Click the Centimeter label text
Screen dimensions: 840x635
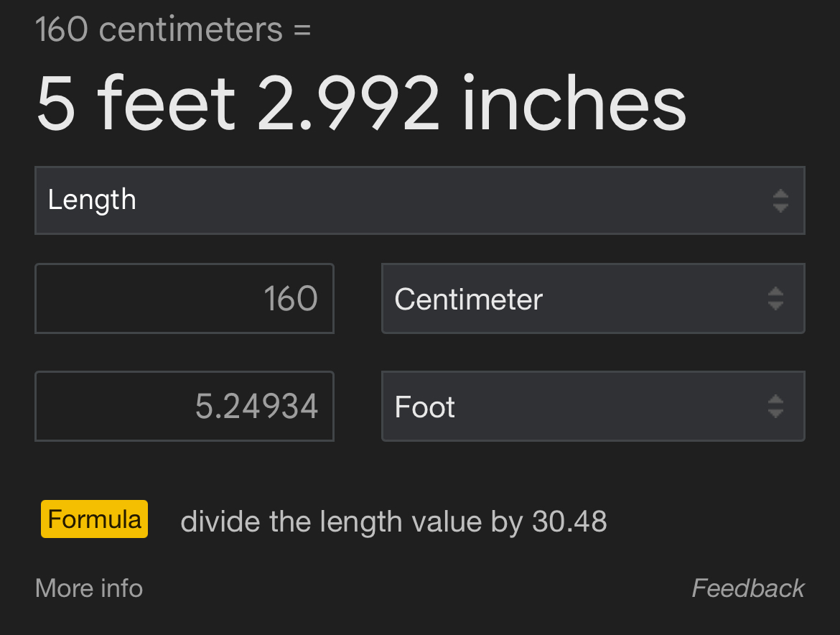click(468, 299)
